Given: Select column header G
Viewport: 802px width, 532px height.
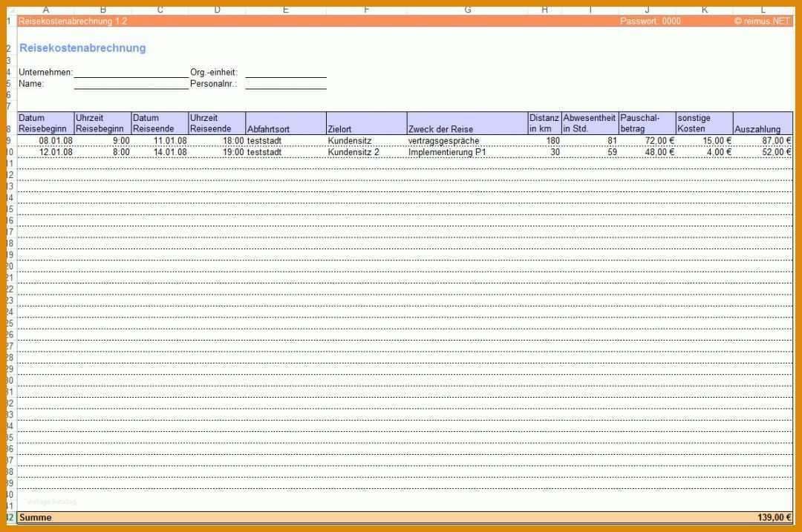Looking at the screenshot, I should (x=468, y=10).
